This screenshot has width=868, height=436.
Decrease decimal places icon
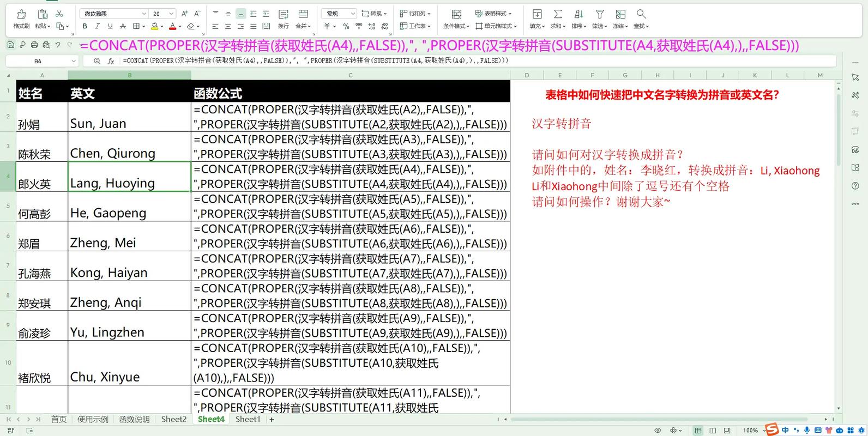(384, 26)
